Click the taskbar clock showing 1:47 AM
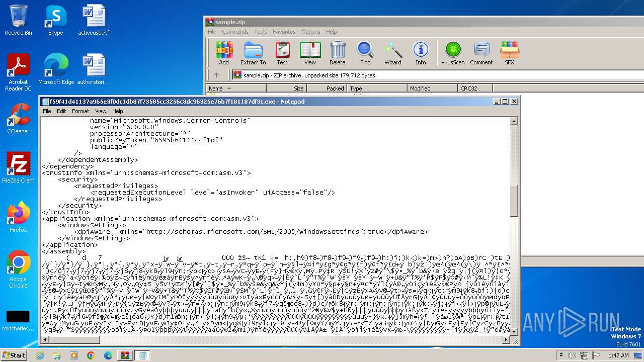 [x=618, y=355]
